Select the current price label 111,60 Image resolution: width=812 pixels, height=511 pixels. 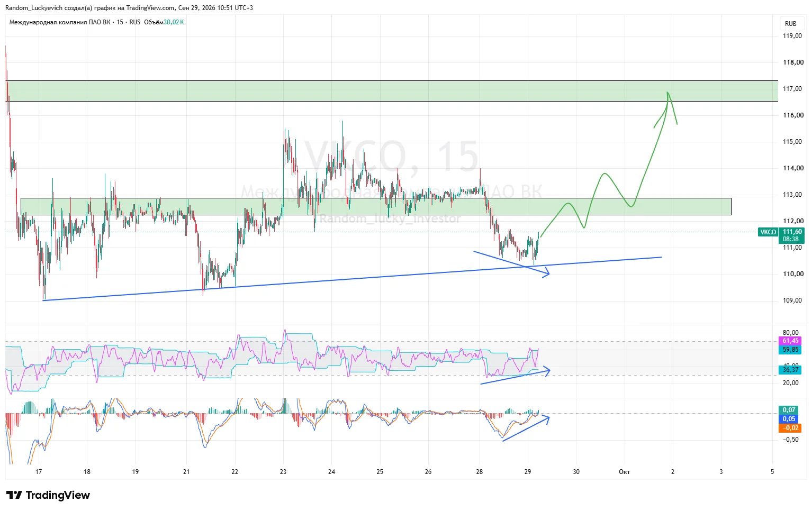coord(792,232)
